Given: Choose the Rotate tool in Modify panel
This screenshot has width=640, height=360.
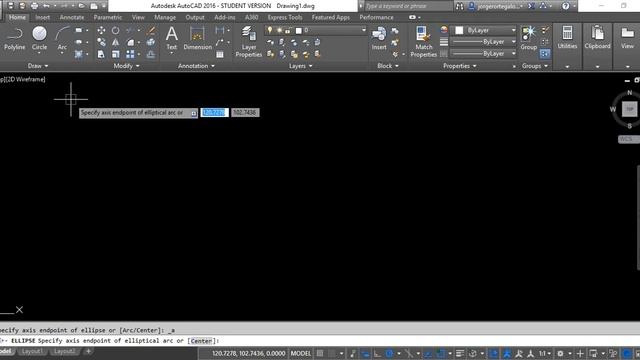Looking at the screenshot, I should coord(116,31).
